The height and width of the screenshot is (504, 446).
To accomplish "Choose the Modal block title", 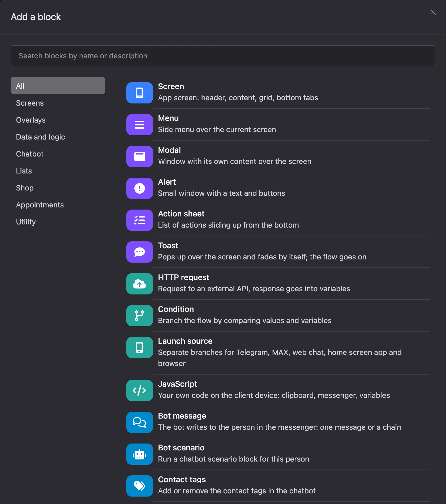I will (x=169, y=150).
